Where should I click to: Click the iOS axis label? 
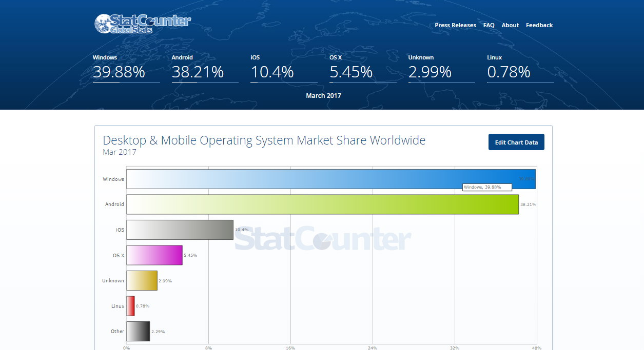pyautogui.click(x=120, y=230)
